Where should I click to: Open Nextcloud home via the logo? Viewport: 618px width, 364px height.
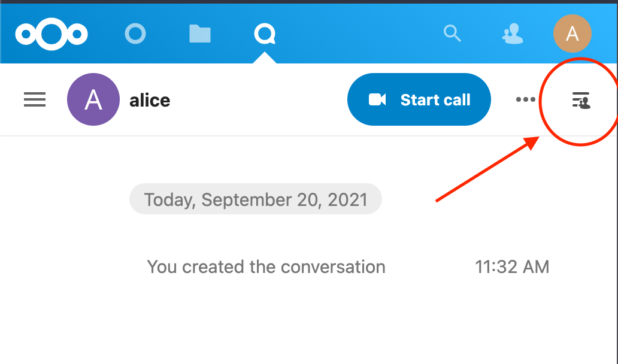click(51, 34)
